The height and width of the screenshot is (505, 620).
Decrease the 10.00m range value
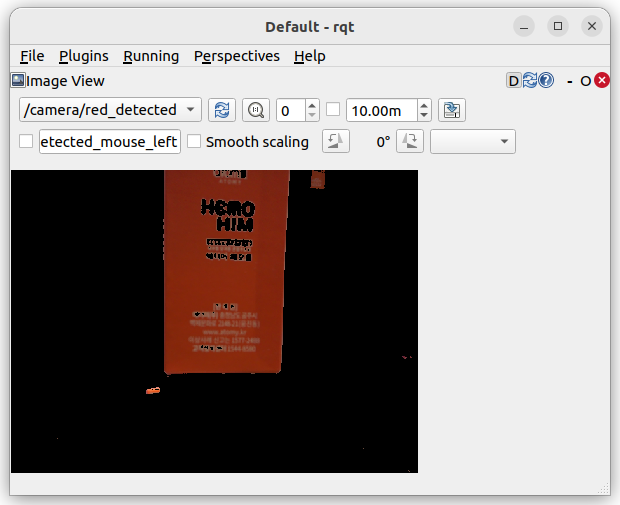[424, 115]
